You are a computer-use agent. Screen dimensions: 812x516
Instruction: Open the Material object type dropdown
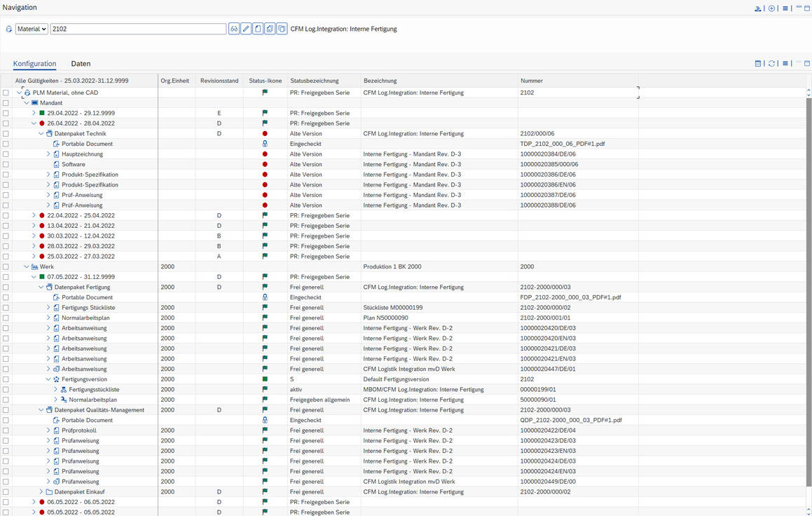tap(32, 29)
